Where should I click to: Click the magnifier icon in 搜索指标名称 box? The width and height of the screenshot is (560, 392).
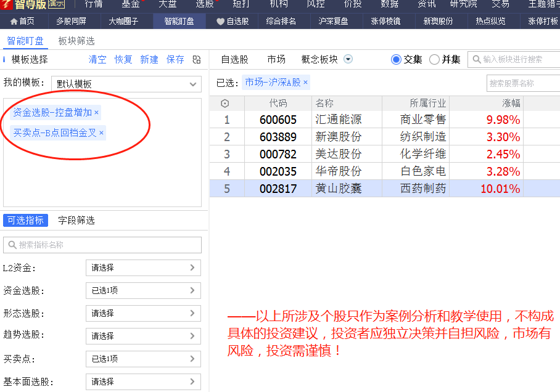point(12,245)
